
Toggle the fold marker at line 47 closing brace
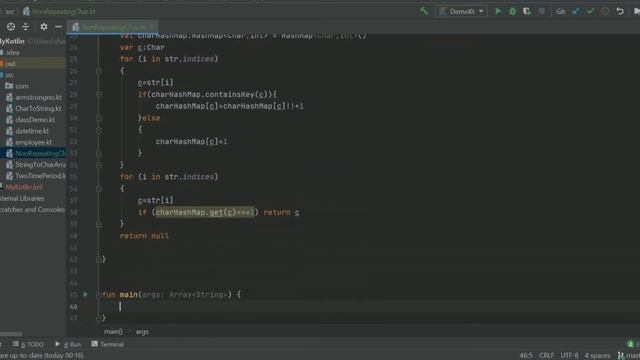(99, 318)
